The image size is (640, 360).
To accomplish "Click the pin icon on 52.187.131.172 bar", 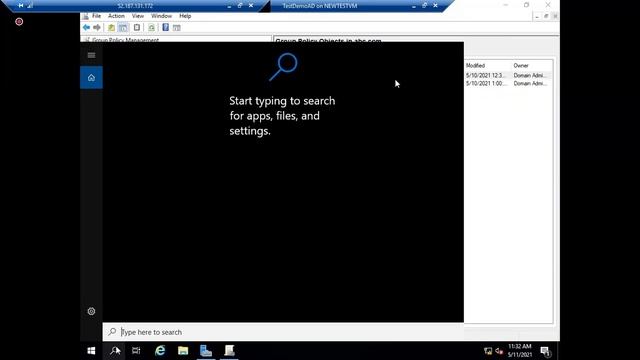I will pyautogui.click(x=21, y=6).
